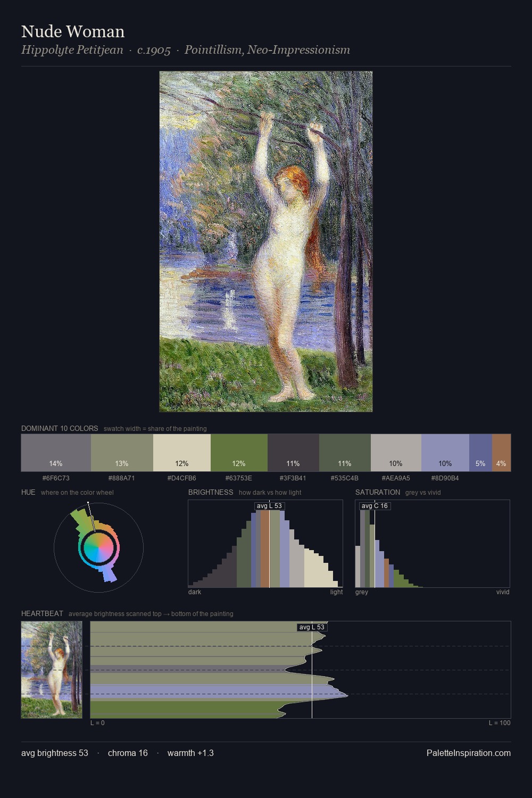
Task: Select the #535C4B dark green swatch
Action: pos(345,453)
